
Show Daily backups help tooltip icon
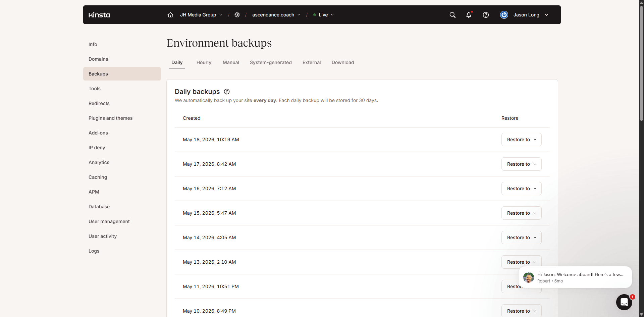tap(227, 92)
